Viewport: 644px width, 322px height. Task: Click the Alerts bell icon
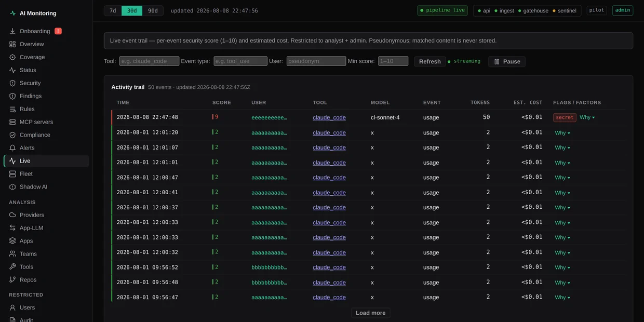point(12,148)
